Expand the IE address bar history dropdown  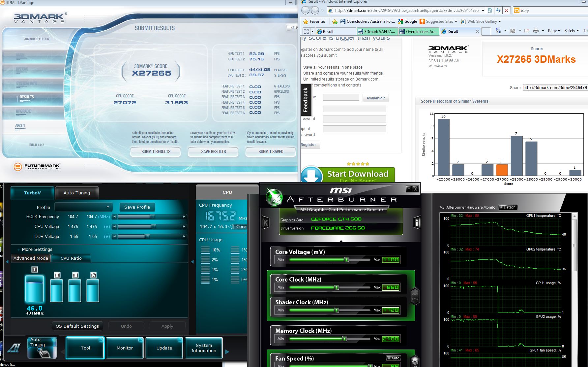click(483, 11)
